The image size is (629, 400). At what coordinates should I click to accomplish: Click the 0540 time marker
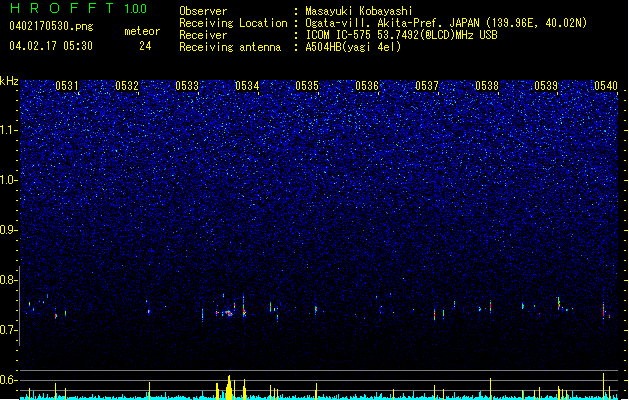[x=606, y=86]
